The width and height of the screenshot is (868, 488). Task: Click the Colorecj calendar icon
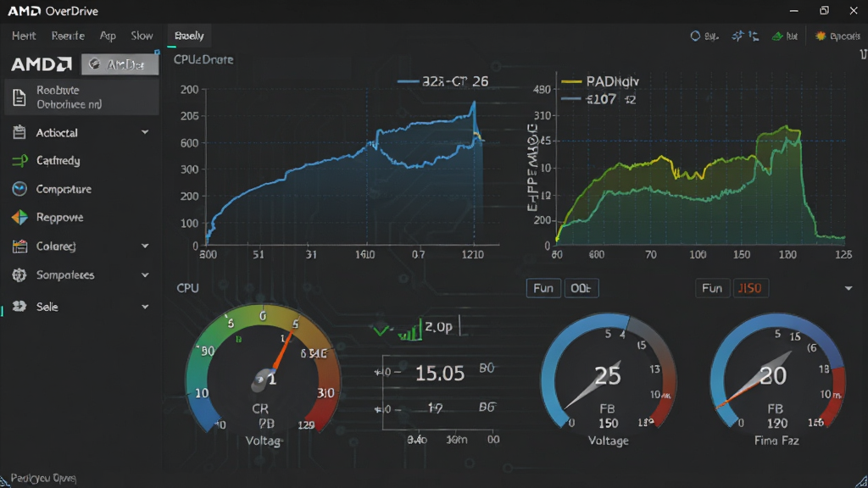point(19,247)
